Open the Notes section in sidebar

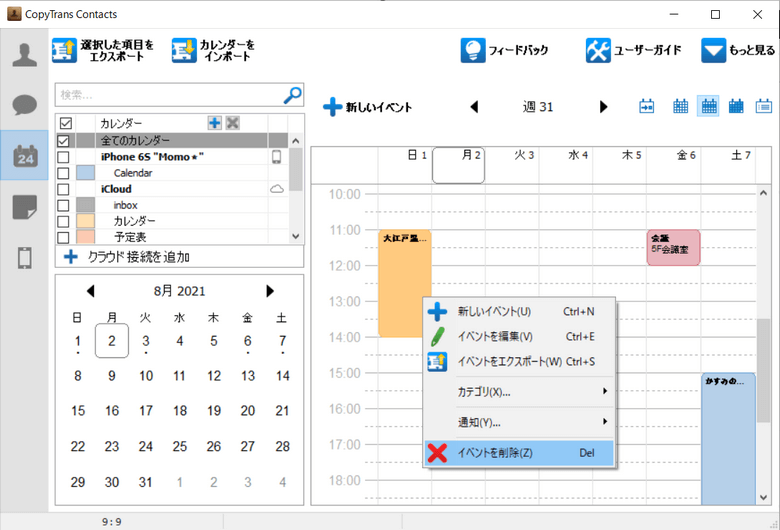pyautogui.click(x=24, y=207)
